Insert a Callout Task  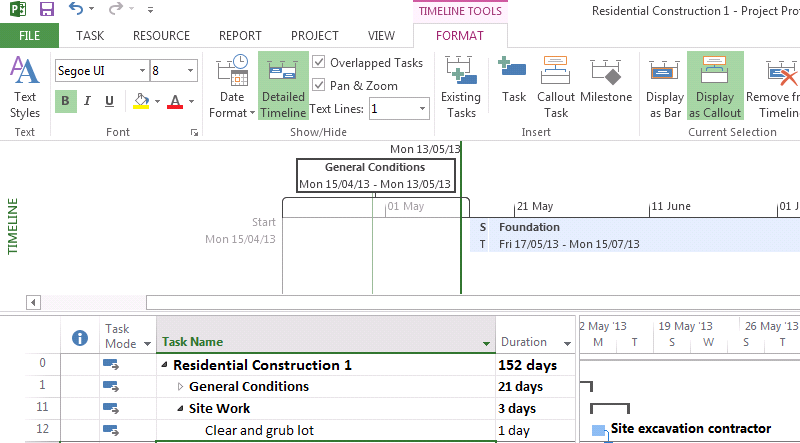[x=556, y=86]
